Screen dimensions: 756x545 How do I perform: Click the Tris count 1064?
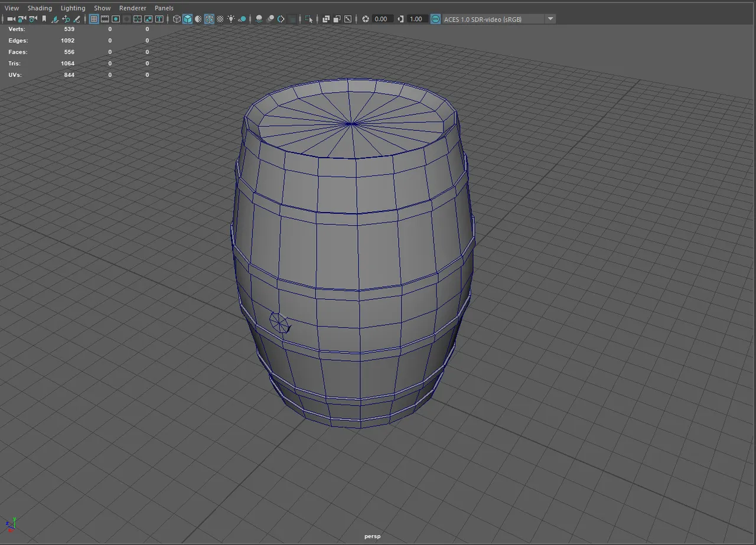coord(67,63)
